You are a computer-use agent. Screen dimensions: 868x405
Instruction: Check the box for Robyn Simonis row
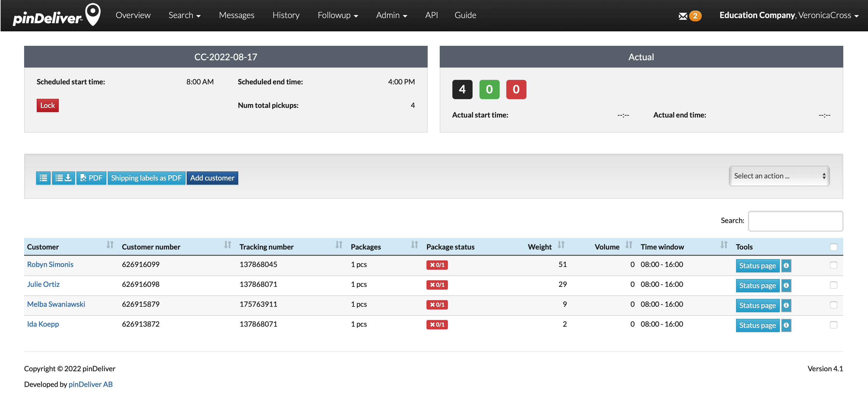833,265
